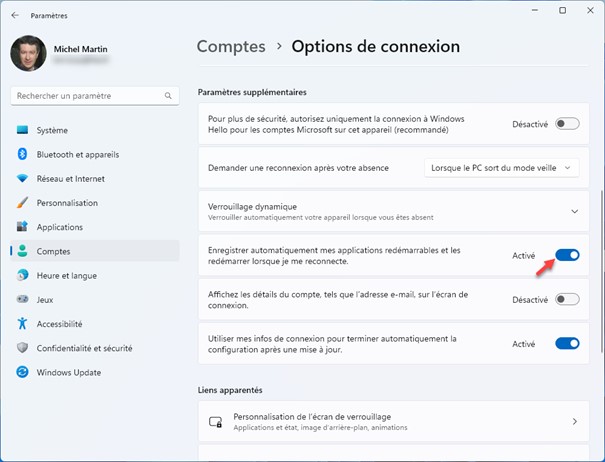605x462 pixels.
Task: Click the Applications grid icon
Action: 22,227
